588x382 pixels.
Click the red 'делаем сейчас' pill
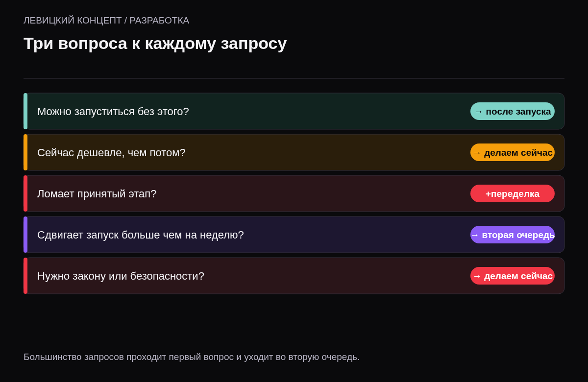[x=513, y=276]
